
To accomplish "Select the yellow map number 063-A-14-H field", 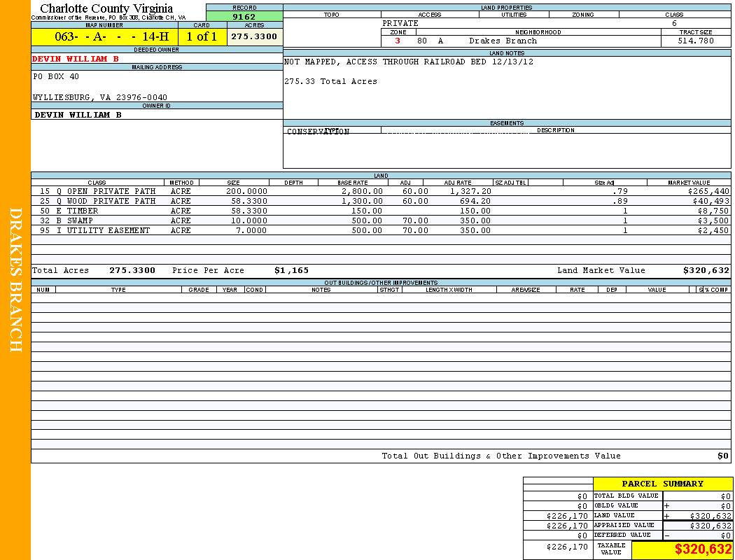I will point(104,37).
